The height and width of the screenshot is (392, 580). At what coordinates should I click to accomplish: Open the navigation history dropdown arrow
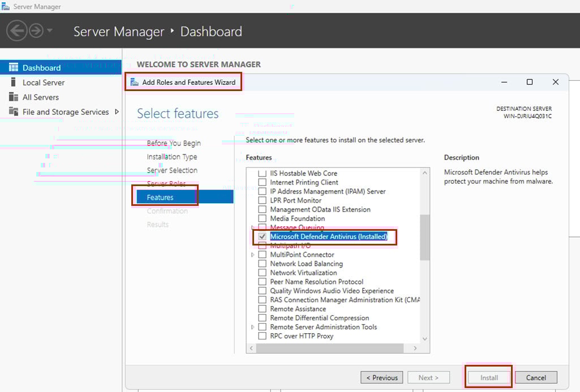50,31
